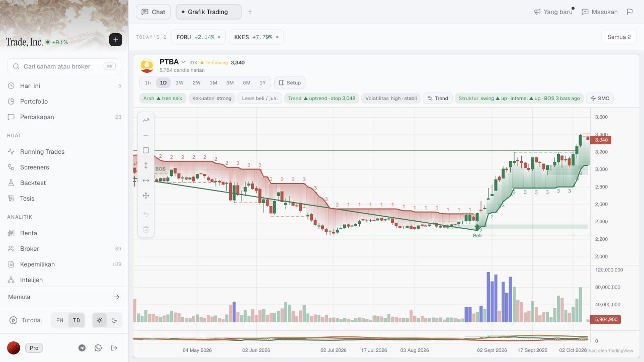The image size is (644, 362).
Task: Choose the 6M timeframe
Action: point(247,83)
